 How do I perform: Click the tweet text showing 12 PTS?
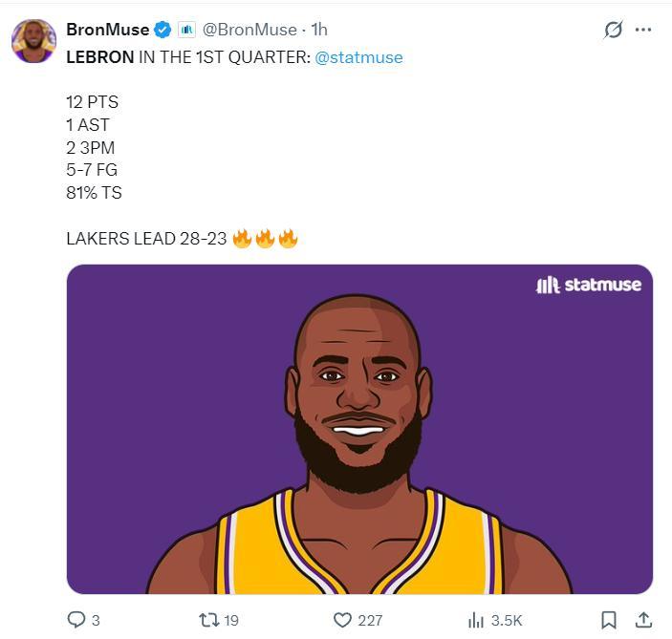coord(92,101)
